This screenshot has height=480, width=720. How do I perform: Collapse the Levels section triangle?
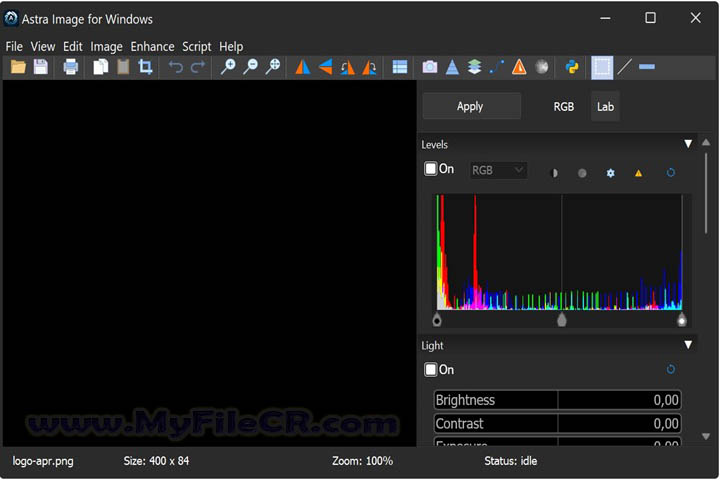point(688,144)
